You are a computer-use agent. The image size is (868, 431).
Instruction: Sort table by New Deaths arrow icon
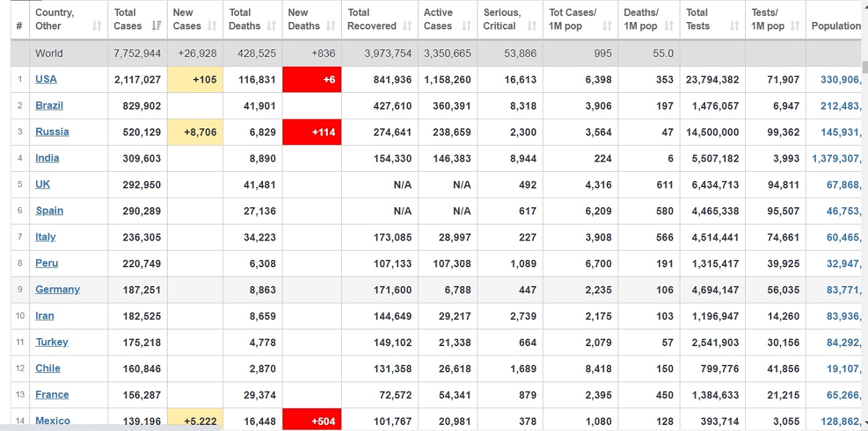(x=331, y=26)
